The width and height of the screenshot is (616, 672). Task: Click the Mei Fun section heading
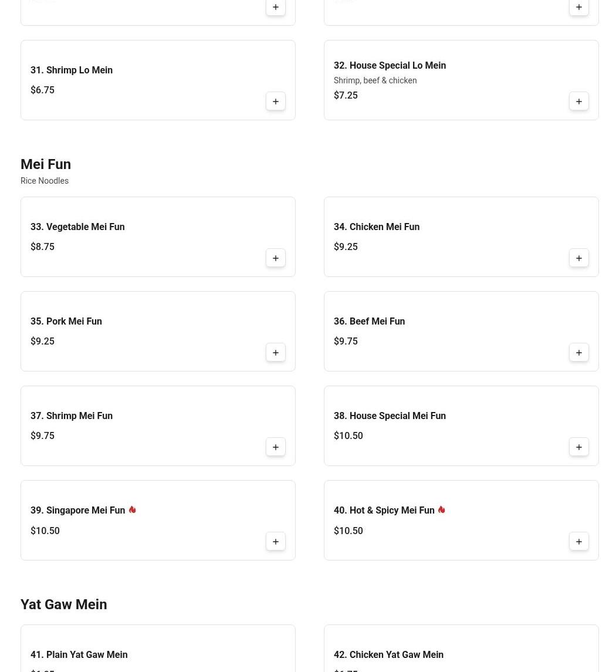click(46, 164)
